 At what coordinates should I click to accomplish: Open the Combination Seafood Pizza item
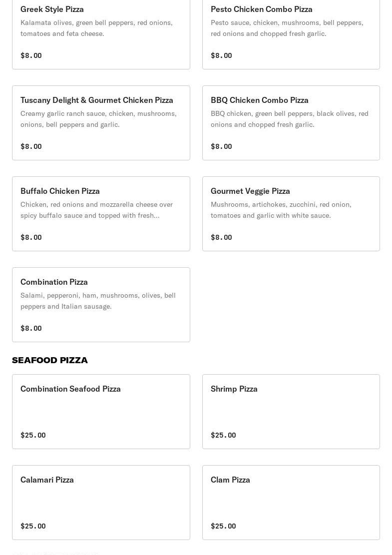pyautogui.click(x=101, y=412)
